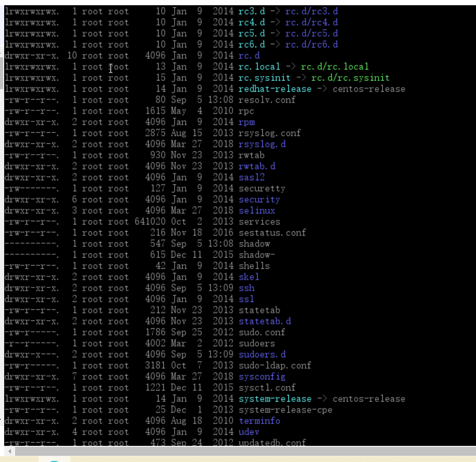Click the rc3.d symlink name
The width and height of the screenshot is (476, 462).
[x=251, y=11]
